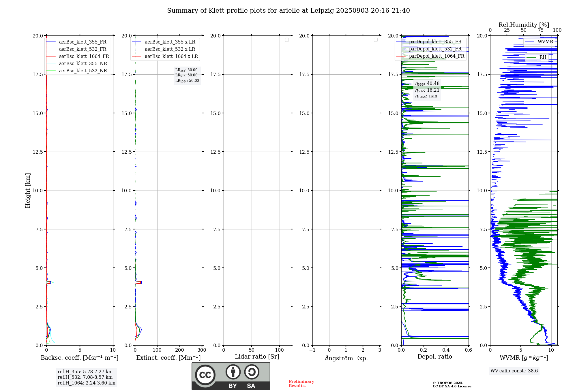Click the ShareAlike SA circular arrow icon
Screen dimensions: 577x392
[252, 372]
